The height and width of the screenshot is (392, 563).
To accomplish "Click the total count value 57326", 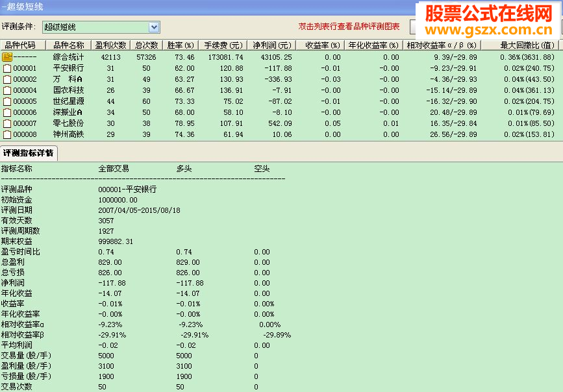I will tap(146, 57).
